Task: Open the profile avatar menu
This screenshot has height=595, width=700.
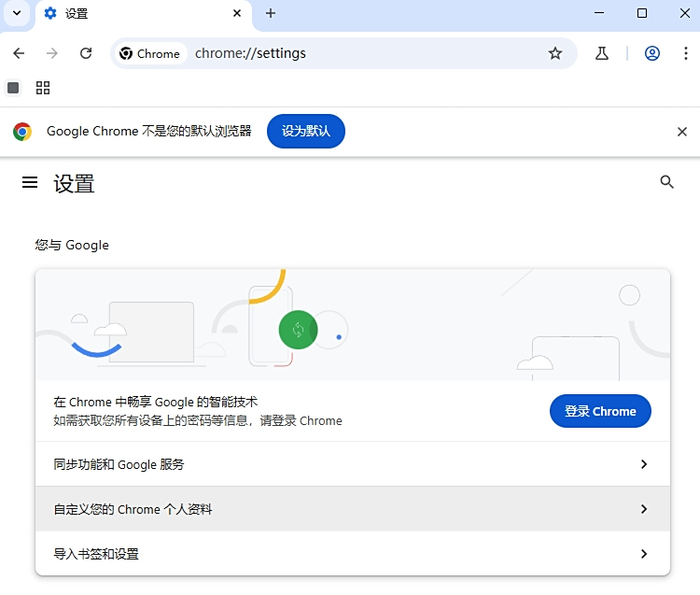Action: pos(652,53)
